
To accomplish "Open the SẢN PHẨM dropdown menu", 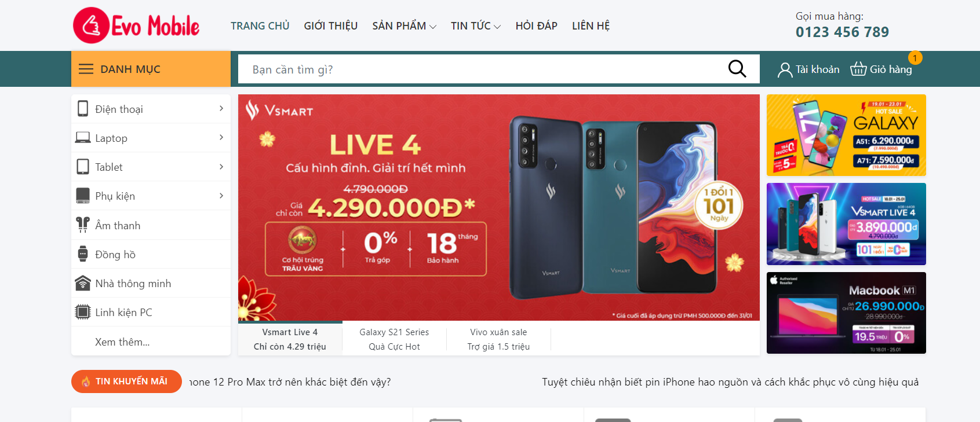I will click(404, 26).
